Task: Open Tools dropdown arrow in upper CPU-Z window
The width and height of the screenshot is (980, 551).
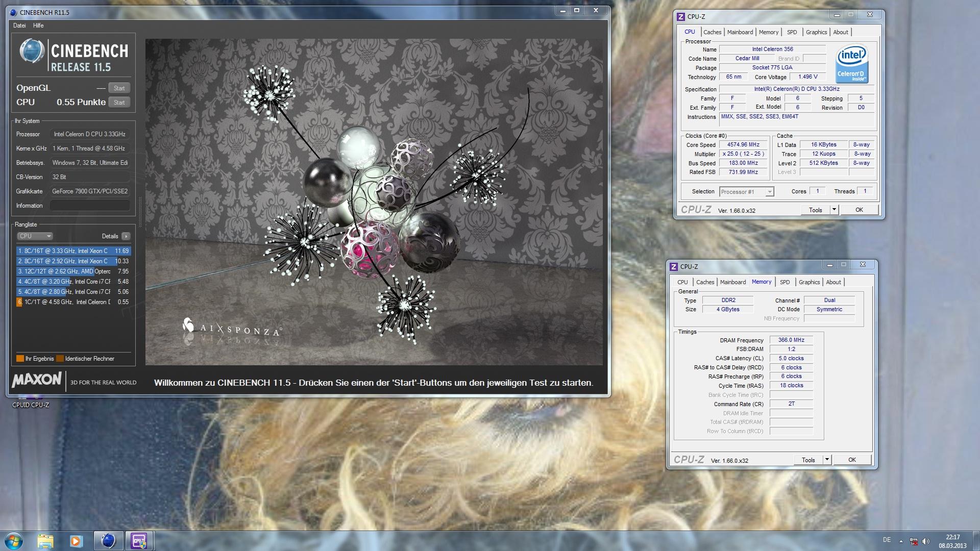Action: pyautogui.click(x=834, y=210)
